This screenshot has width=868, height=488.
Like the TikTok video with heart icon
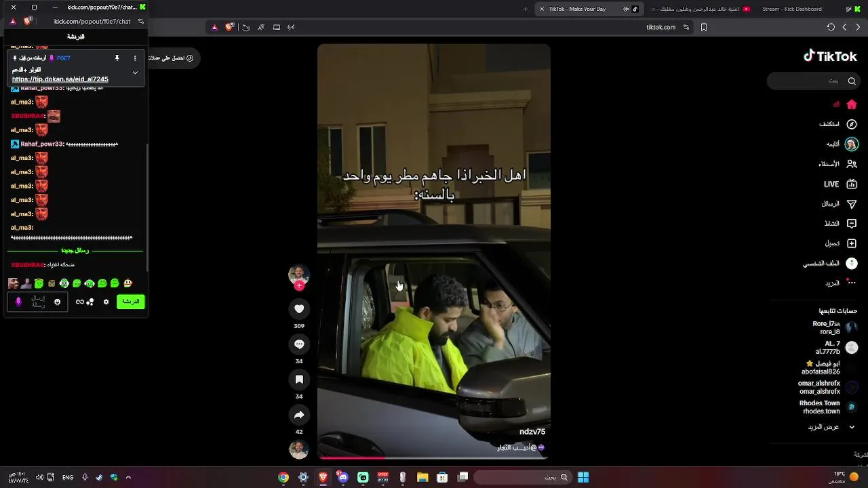pyautogui.click(x=299, y=309)
